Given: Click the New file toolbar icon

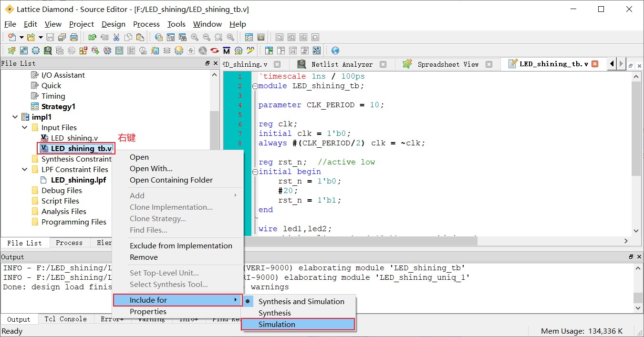Looking at the screenshot, I should coord(11,37).
